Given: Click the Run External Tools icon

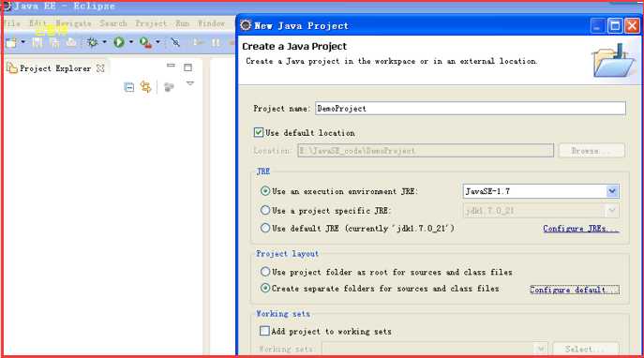Looking at the screenshot, I should coord(145,42).
